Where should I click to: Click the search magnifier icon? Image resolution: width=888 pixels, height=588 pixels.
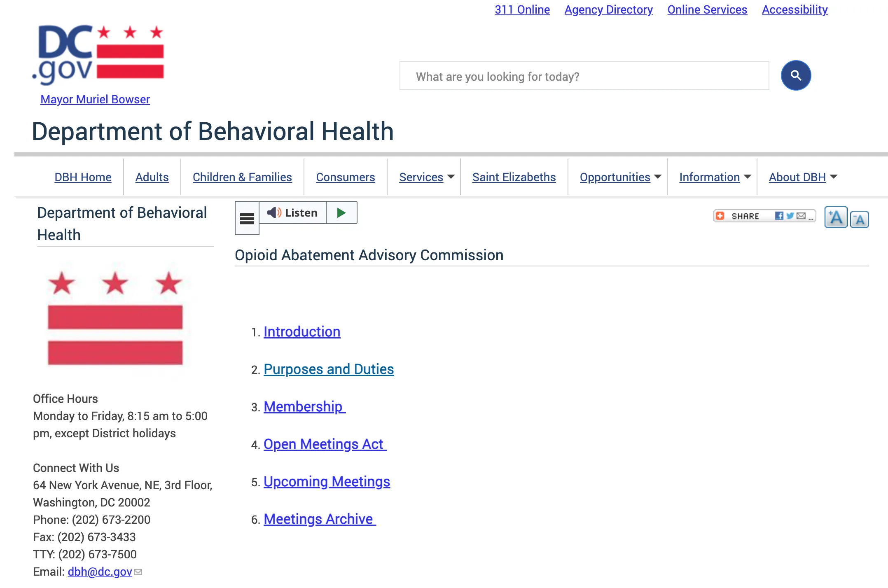click(796, 75)
